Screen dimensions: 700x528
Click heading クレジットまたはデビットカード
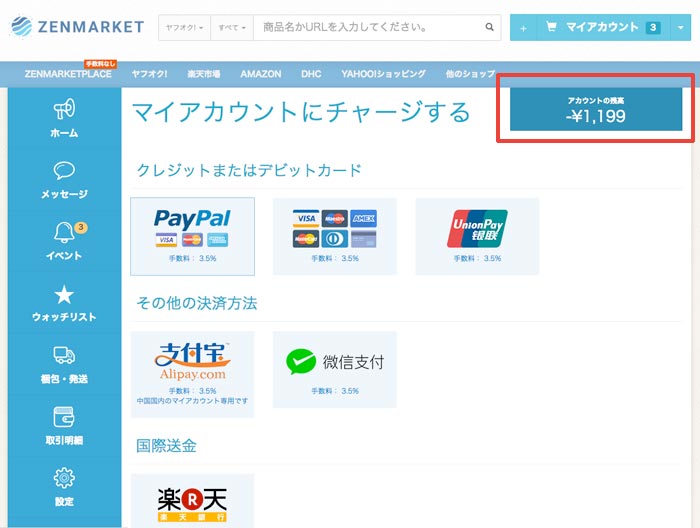(249, 170)
